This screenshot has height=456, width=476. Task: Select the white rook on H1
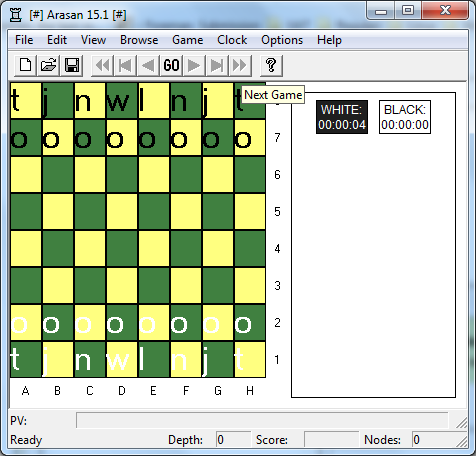click(250, 360)
